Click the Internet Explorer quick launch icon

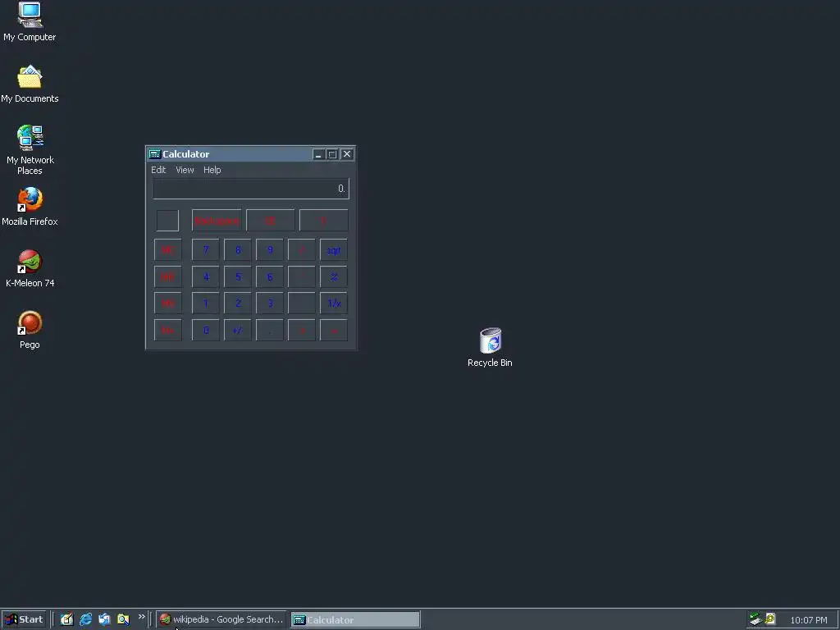coord(85,619)
